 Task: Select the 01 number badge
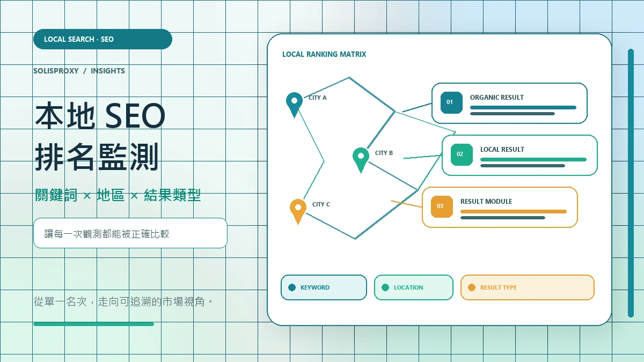point(451,103)
